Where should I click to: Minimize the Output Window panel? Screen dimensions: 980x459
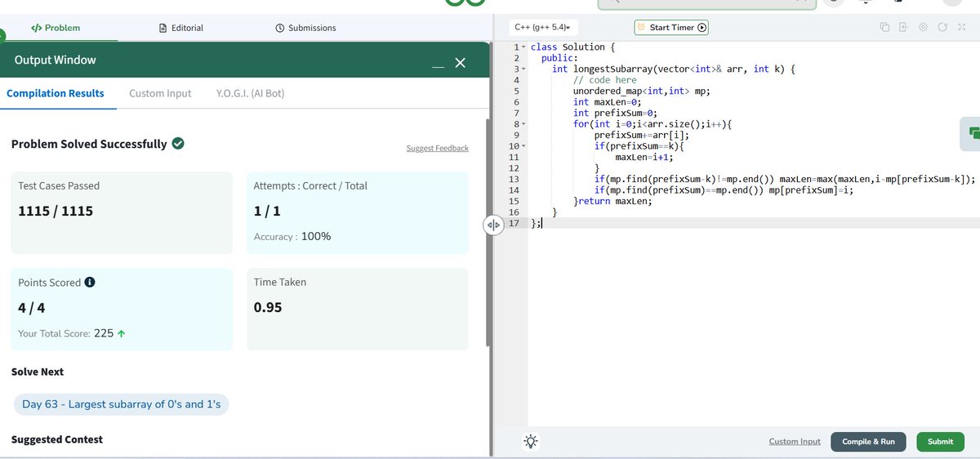click(439, 67)
